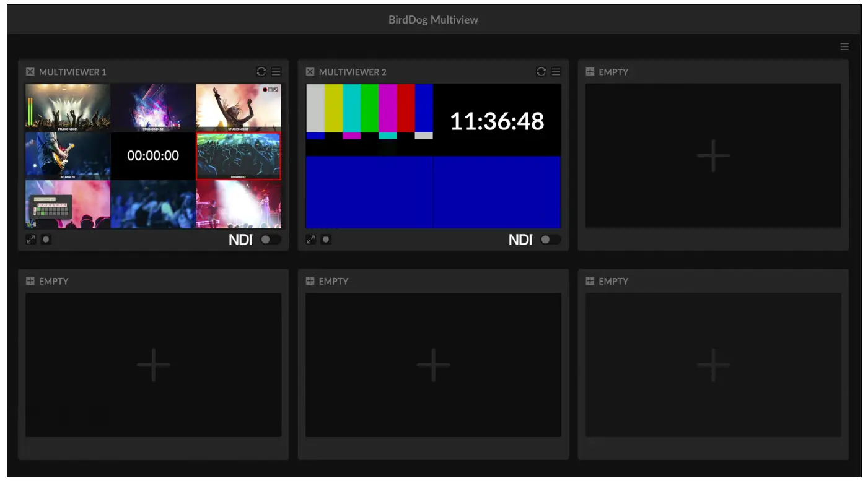Add a multiviewer using the bottom-left slot's large plus

point(153,365)
